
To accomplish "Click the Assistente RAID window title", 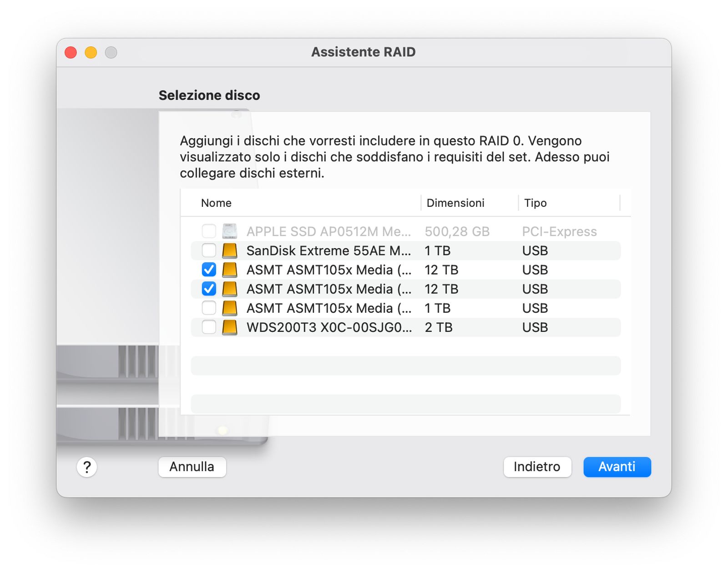I will pos(364,52).
